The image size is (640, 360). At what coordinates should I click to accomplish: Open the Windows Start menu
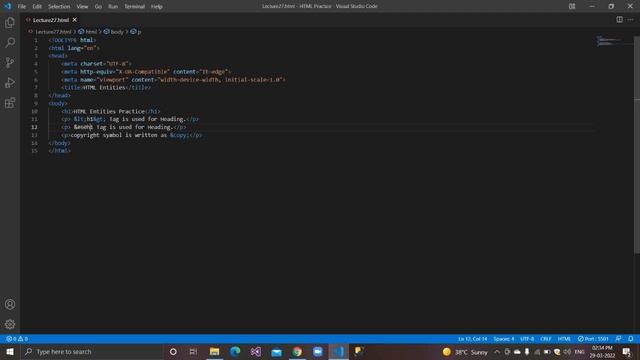(x=10, y=351)
